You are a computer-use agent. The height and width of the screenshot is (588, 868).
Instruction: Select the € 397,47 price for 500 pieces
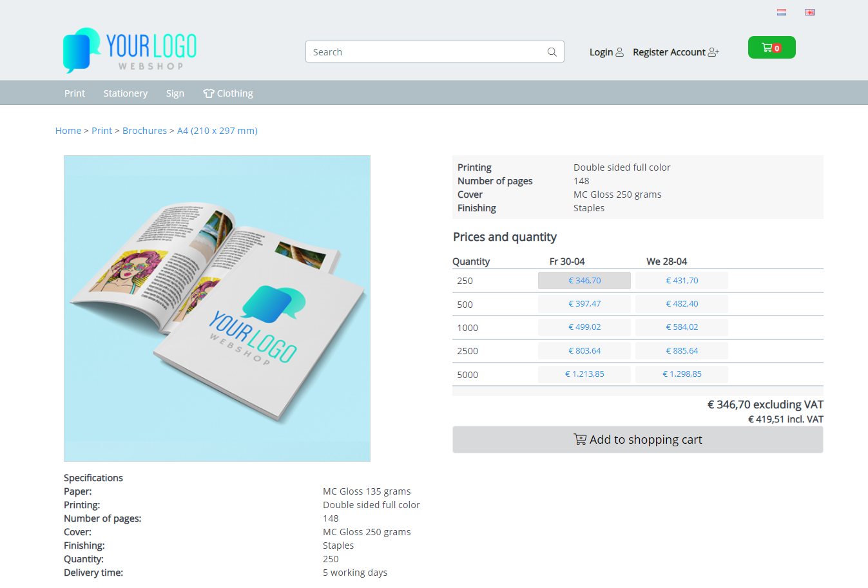584,304
